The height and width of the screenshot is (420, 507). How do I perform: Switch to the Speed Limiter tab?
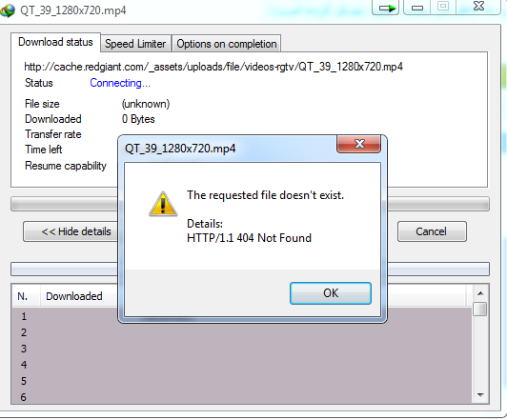pos(135,44)
